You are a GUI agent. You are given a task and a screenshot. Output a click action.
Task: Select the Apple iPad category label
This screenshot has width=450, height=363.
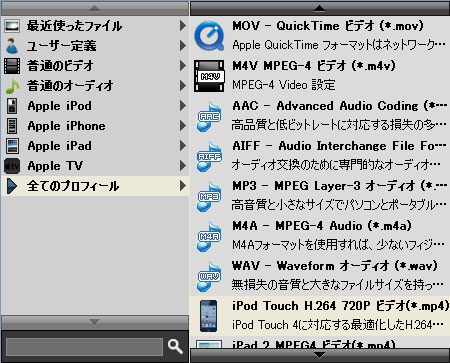[x=60, y=146]
